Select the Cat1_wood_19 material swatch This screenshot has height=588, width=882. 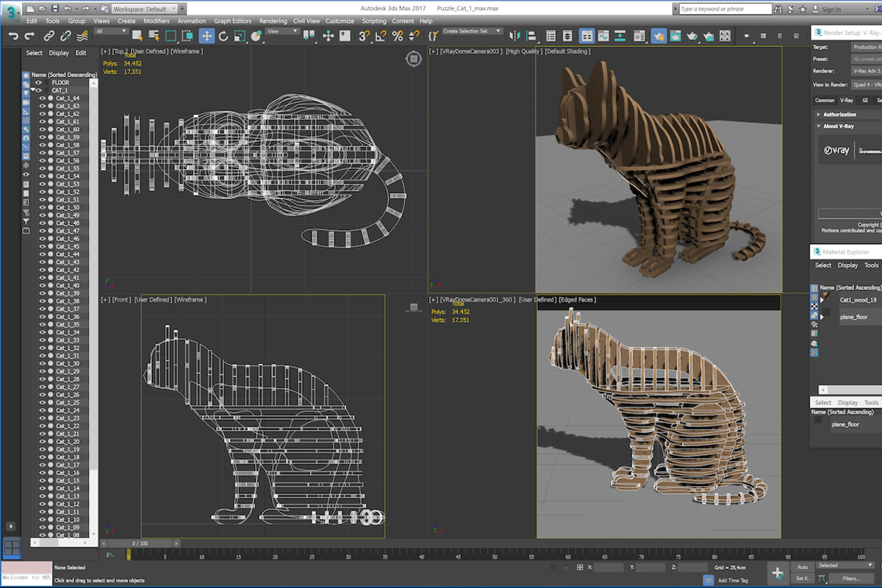click(825, 296)
